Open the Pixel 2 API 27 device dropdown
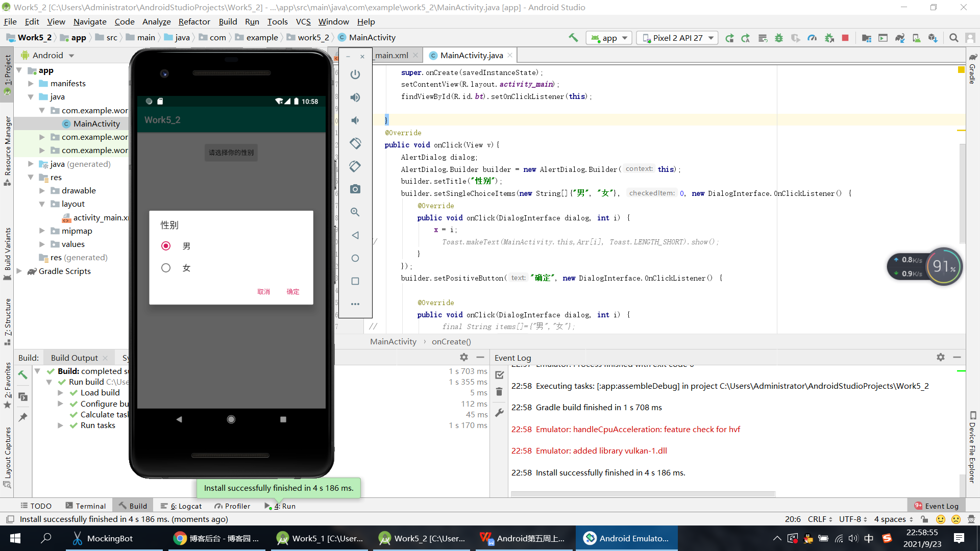Image resolution: width=980 pixels, height=551 pixels. pyautogui.click(x=678, y=38)
